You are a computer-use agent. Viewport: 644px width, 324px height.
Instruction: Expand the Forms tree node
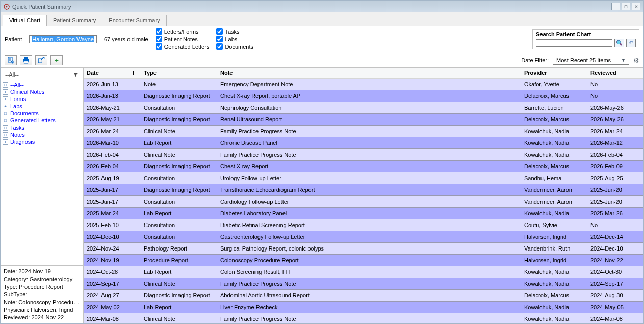pos(5,99)
